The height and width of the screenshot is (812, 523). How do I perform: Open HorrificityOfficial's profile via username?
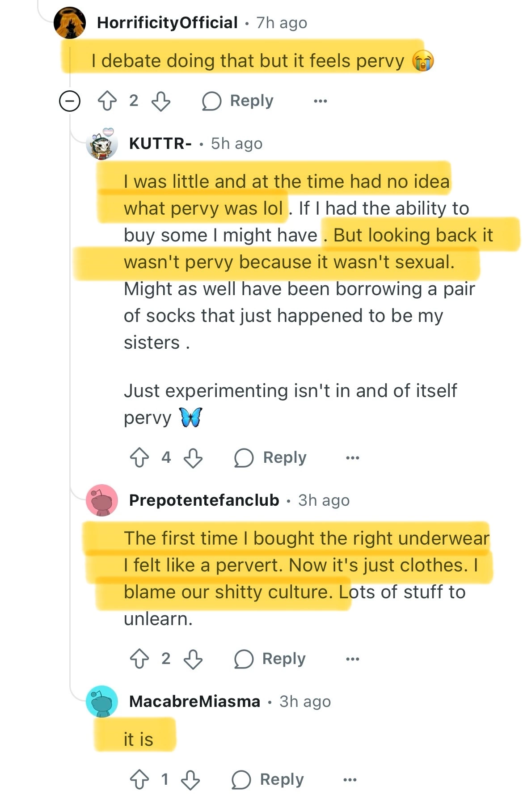pos(167,23)
